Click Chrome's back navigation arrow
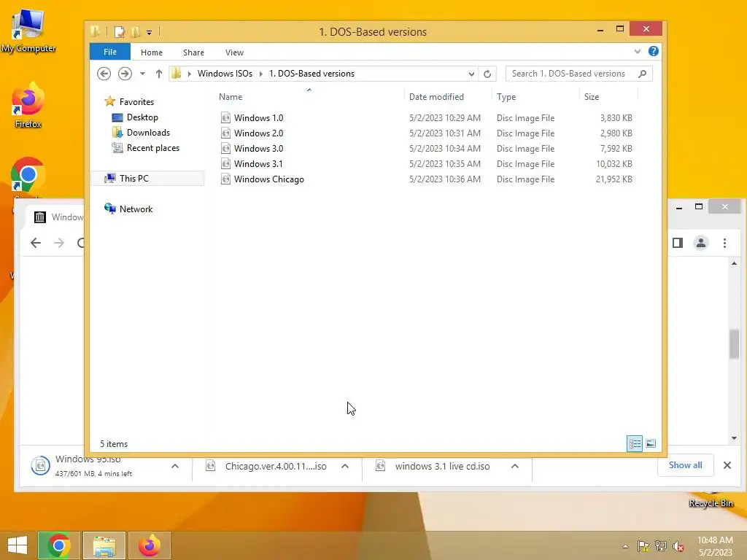 36,243
